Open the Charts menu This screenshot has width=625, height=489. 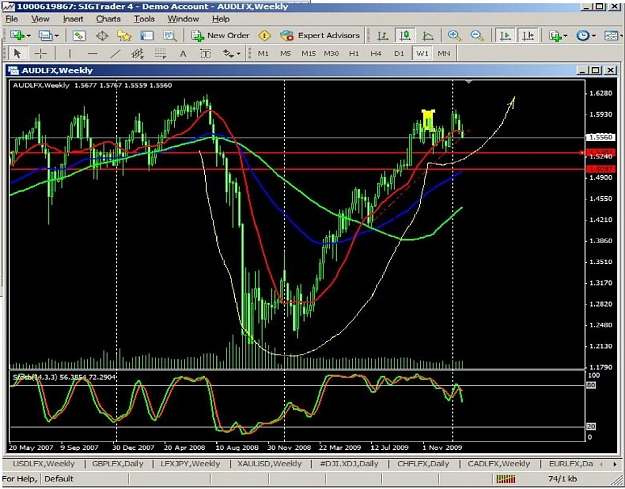[x=108, y=19]
